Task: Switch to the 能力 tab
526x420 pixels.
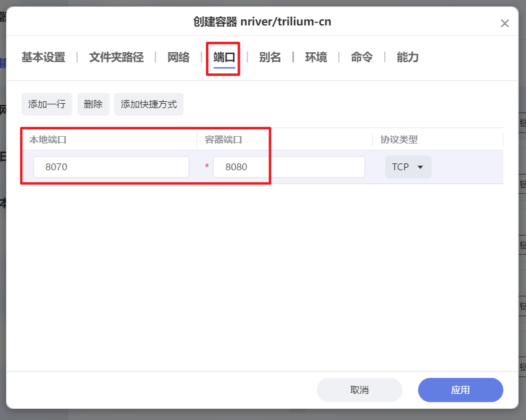Action: tap(407, 57)
